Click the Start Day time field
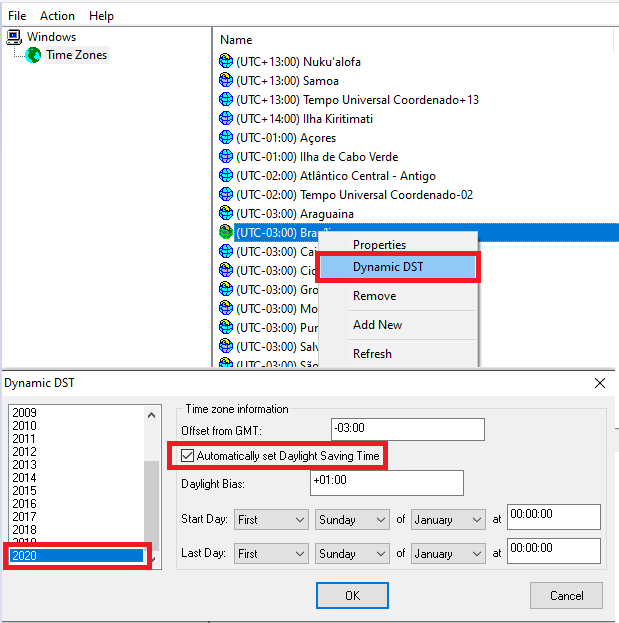This screenshot has width=619, height=623. [554, 517]
